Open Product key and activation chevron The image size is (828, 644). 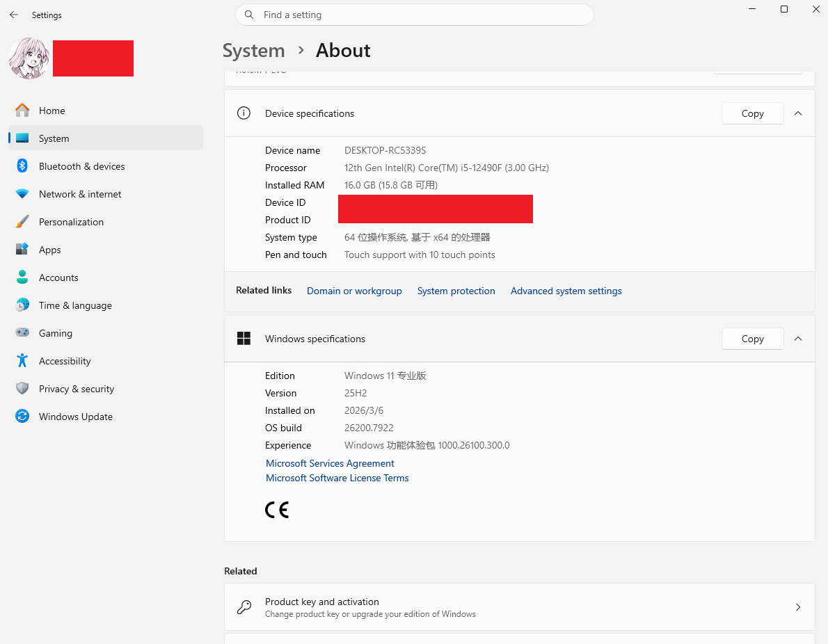(798, 607)
